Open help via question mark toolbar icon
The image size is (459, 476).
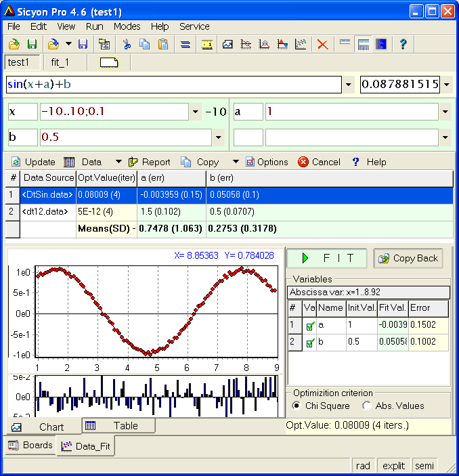[403, 44]
